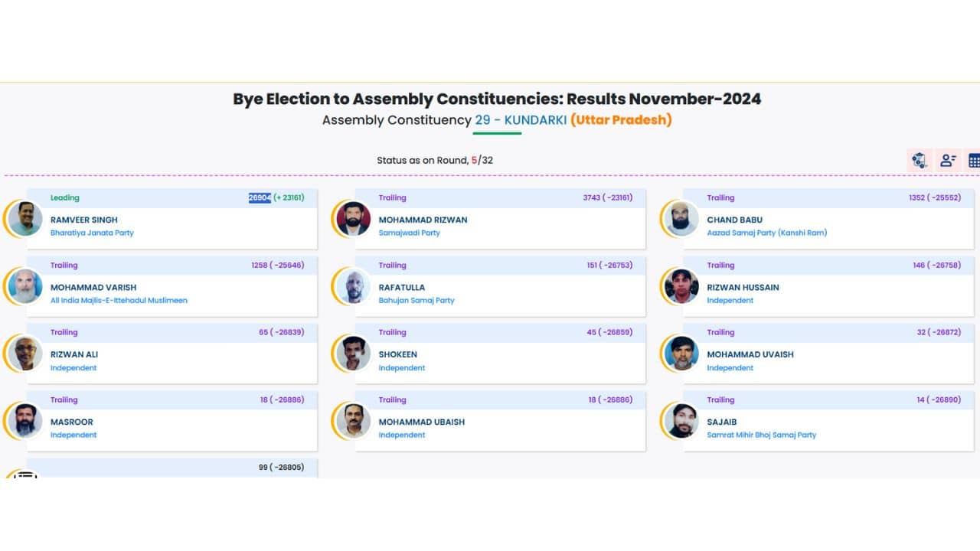Click Rizwan Hussain's profile picture
Viewport: 980px width, 551px height.
pos(681,286)
